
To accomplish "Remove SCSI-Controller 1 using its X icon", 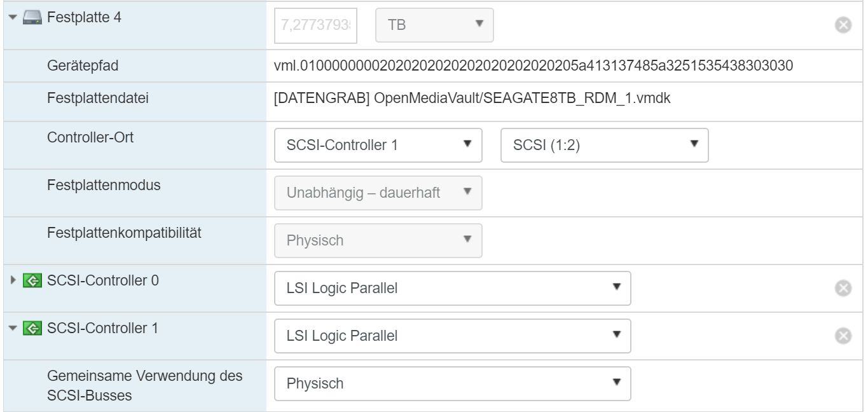I will pos(843,336).
